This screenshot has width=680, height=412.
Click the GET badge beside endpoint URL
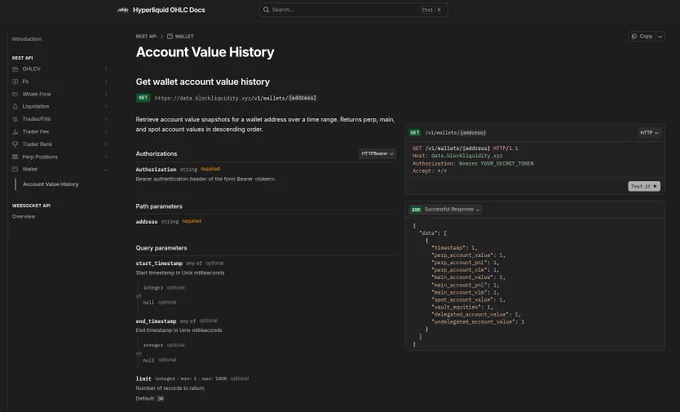pos(143,98)
